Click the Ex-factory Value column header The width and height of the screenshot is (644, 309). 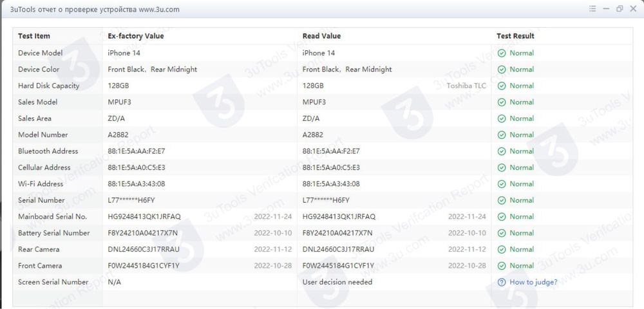tap(135, 36)
